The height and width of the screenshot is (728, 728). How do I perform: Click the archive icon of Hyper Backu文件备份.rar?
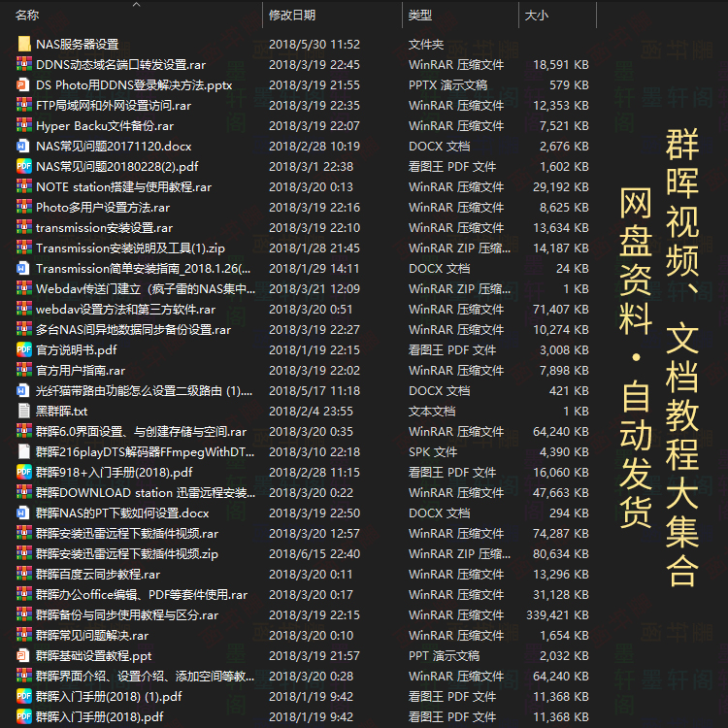[x=24, y=126]
